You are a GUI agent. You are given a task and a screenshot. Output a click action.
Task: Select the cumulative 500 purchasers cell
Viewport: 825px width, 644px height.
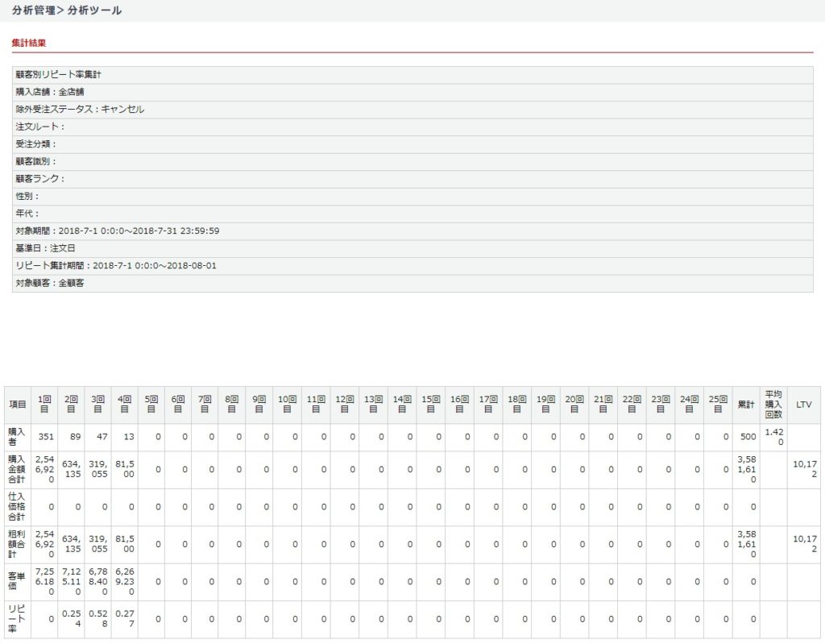746,437
